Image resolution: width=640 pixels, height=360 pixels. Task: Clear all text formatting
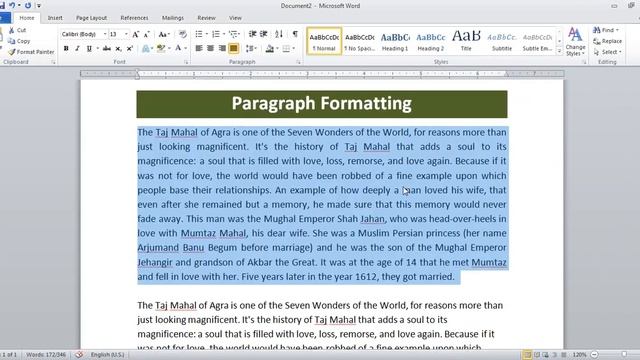[x=182, y=34]
